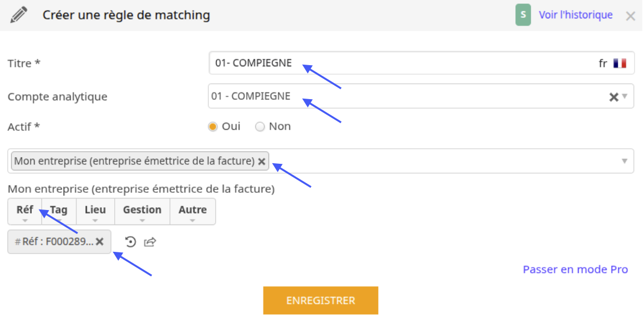The image size is (644, 317).
Task: Open the Réf filter dropdown
Action: pyautogui.click(x=25, y=212)
